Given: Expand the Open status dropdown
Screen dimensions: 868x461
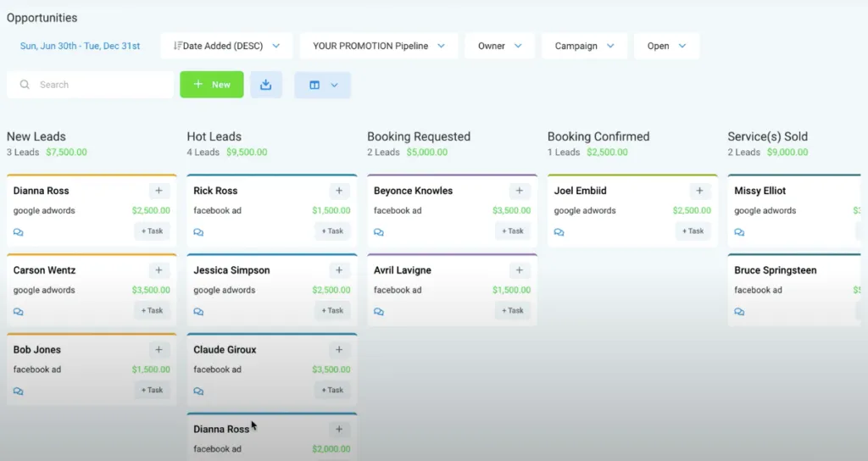Looking at the screenshot, I should point(666,46).
